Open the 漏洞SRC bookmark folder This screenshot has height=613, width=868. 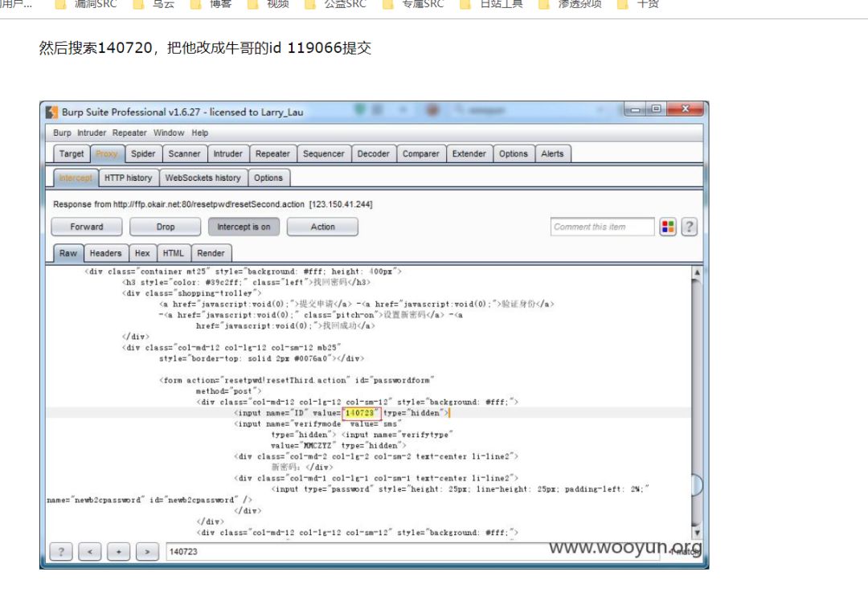pos(86,5)
